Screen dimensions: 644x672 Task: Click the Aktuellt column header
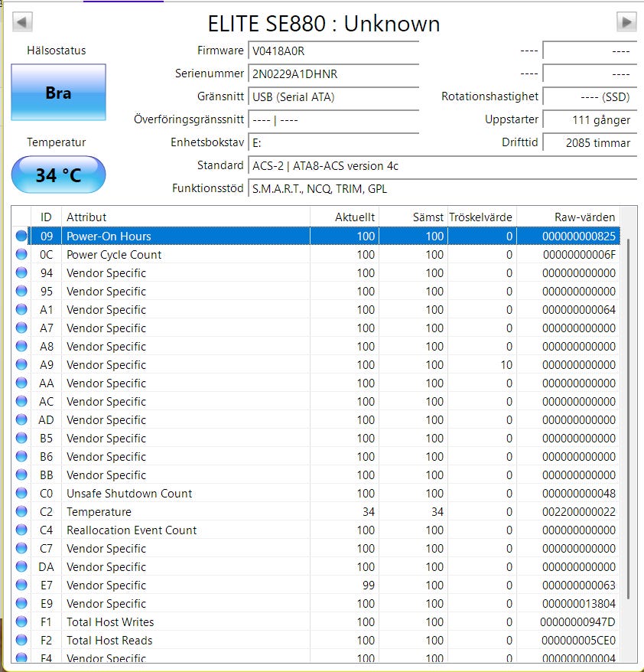[344, 217]
